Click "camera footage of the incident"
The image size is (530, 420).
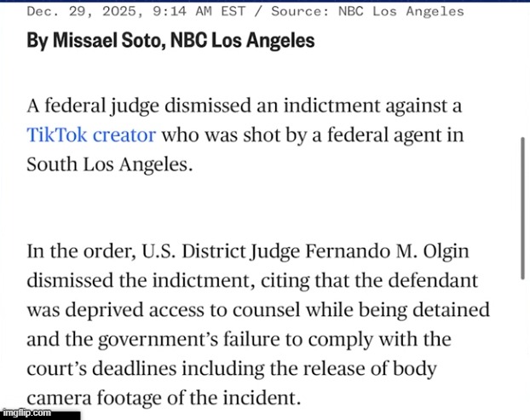click(x=162, y=398)
